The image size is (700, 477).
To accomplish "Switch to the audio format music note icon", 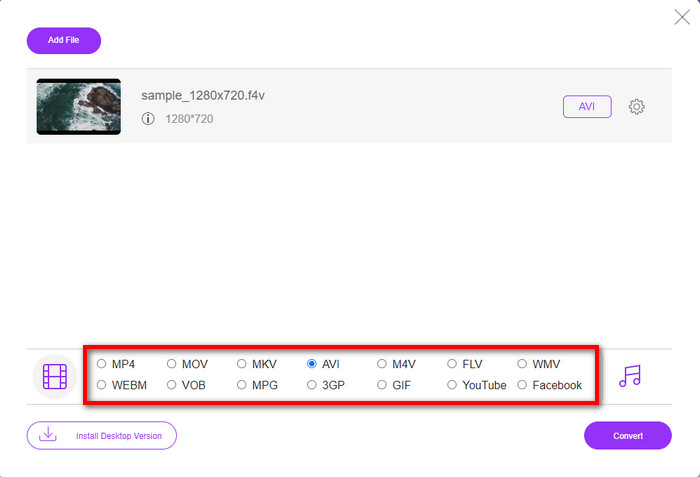I will (x=629, y=375).
